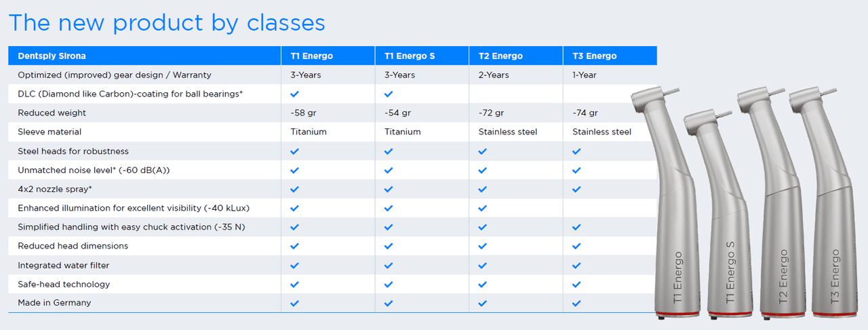Image resolution: width=868 pixels, height=330 pixels.
Task: Click the Reduced weight row label
Action: point(52,113)
